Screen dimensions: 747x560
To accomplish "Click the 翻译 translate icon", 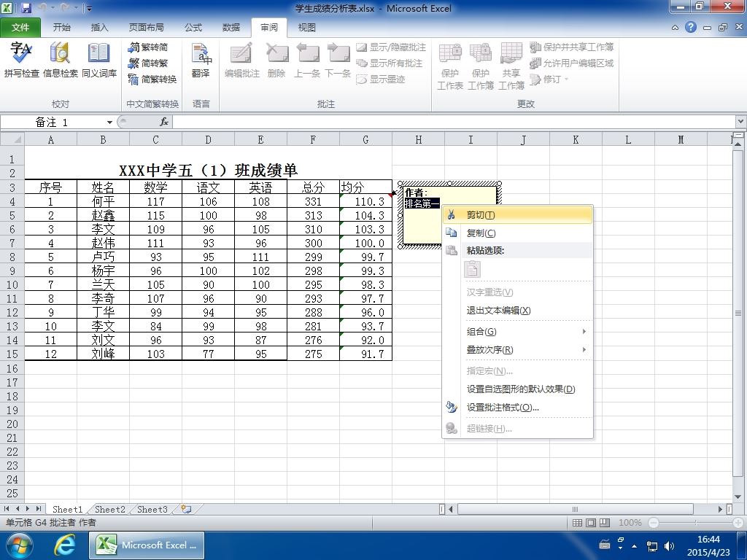I will tap(201, 59).
